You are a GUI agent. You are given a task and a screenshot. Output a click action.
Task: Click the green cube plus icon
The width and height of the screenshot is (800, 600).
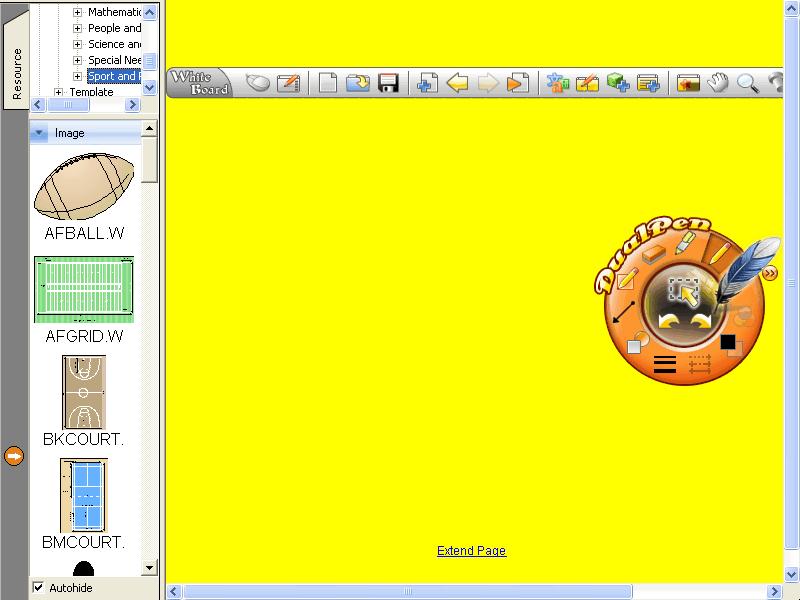[x=618, y=83]
